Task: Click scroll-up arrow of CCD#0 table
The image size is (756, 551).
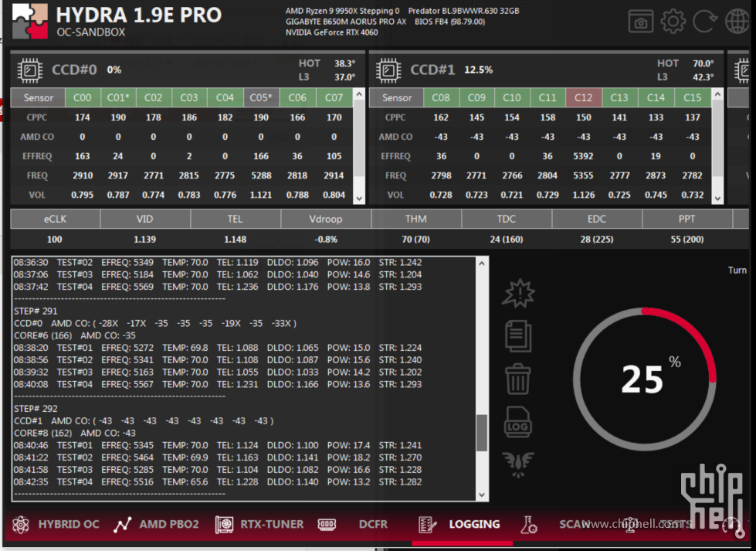Action: point(359,94)
